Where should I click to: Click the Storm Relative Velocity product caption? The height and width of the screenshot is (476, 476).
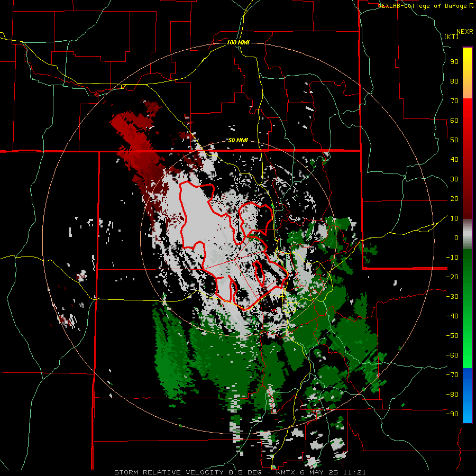pos(240,472)
